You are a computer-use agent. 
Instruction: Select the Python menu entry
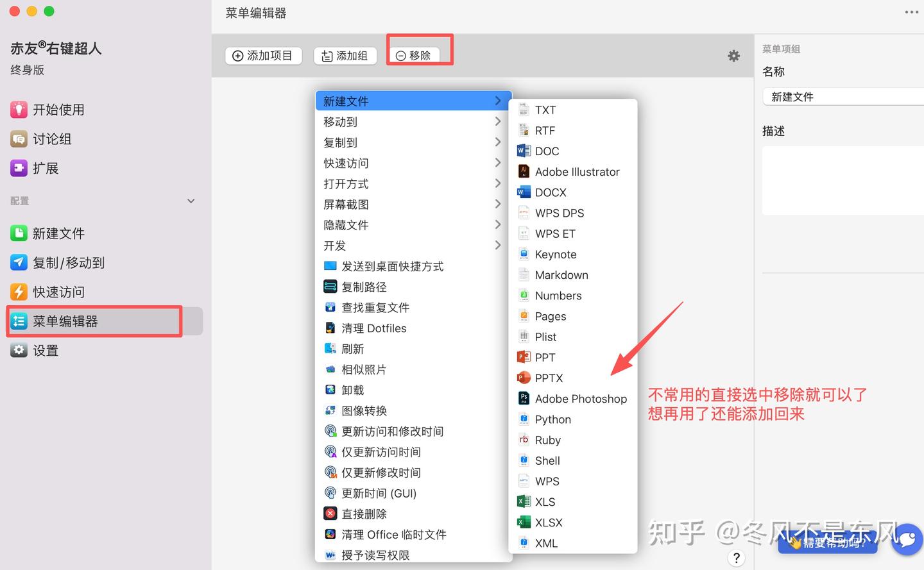(573, 419)
